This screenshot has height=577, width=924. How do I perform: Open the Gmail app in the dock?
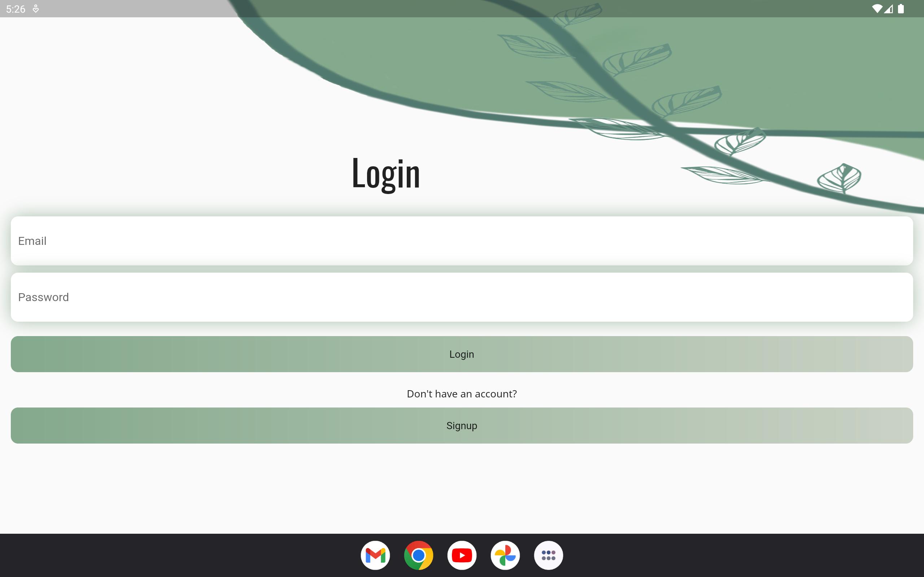click(x=375, y=555)
